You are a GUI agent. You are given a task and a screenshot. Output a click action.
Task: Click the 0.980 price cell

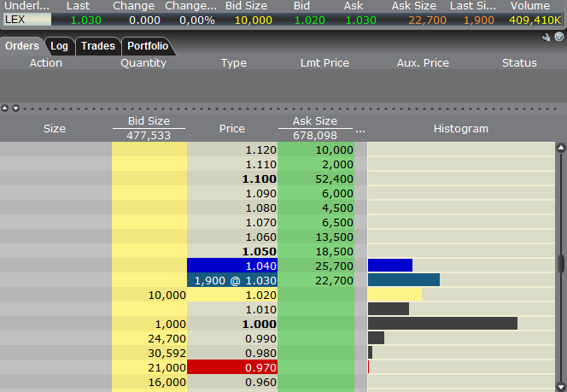tap(232, 353)
